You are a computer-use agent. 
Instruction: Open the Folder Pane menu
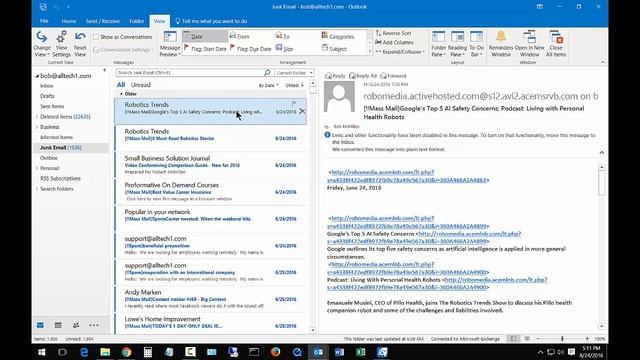(x=438, y=44)
